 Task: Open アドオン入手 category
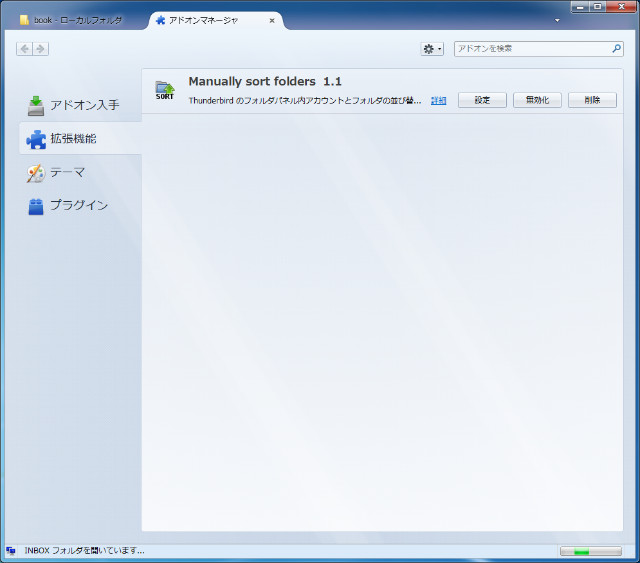(80, 105)
